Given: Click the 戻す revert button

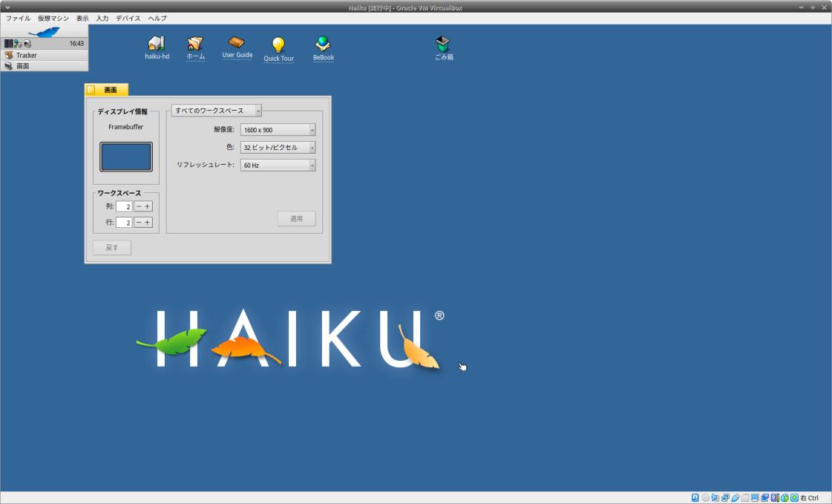Looking at the screenshot, I should [x=112, y=247].
